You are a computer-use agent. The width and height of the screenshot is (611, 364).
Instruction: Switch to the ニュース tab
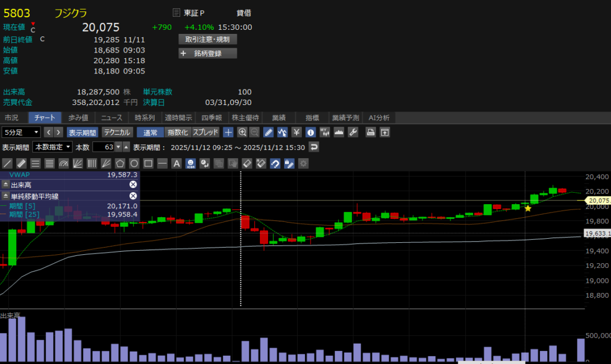click(x=112, y=118)
